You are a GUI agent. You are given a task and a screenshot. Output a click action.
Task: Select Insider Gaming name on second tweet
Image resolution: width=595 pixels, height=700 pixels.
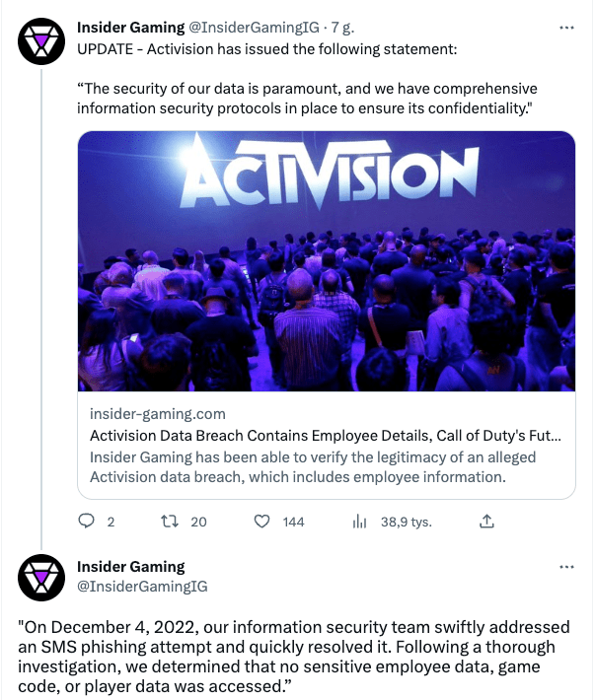coord(130,567)
